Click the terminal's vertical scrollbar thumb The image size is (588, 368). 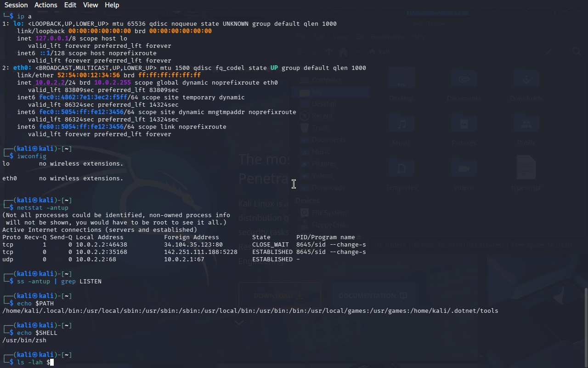coord(585,327)
